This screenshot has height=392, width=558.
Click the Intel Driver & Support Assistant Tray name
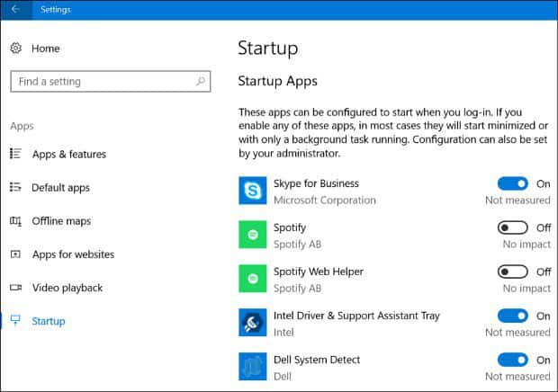[356, 316]
